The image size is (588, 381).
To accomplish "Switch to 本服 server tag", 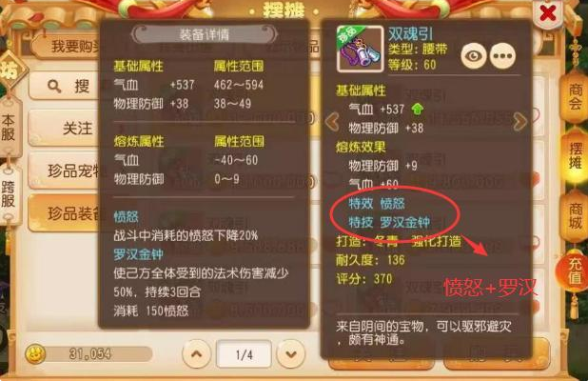I will pyautogui.click(x=9, y=128).
